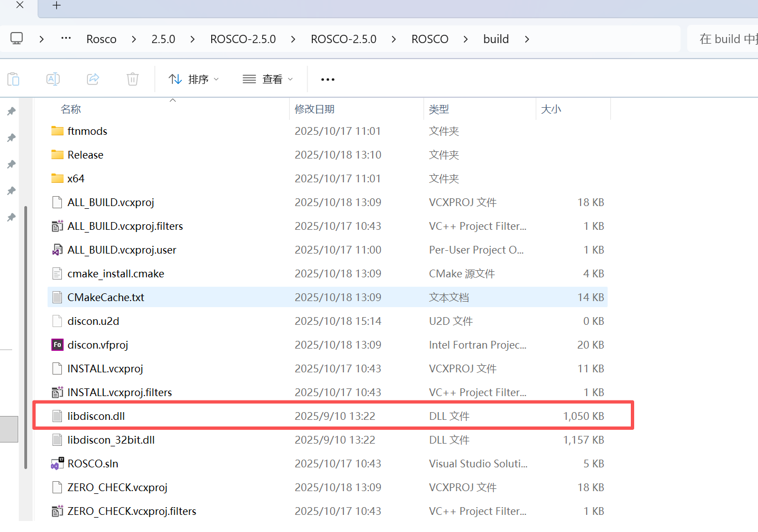Click the share icon in the toolbar

[x=92, y=78]
